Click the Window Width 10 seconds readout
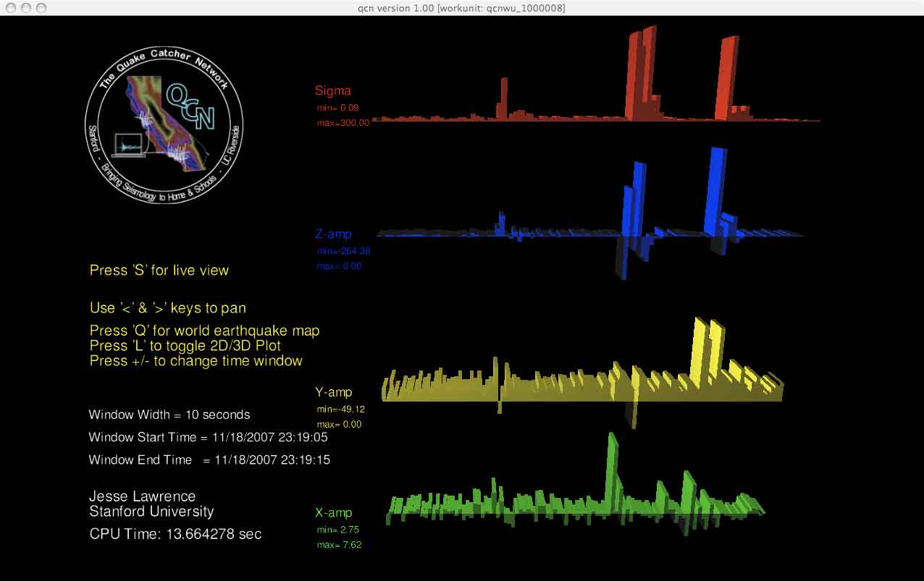This screenshot has width=924, height=581. click(x=169, y=415)
